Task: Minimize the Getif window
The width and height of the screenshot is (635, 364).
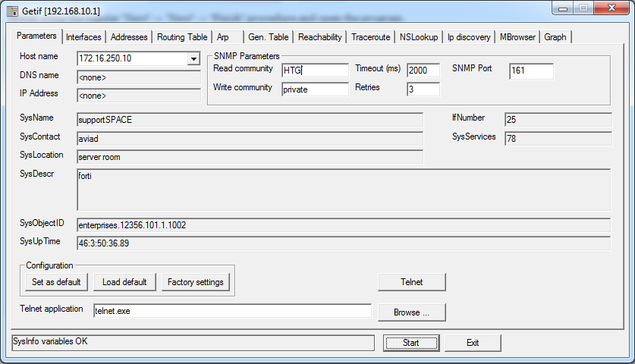Action: click(563, 8)
